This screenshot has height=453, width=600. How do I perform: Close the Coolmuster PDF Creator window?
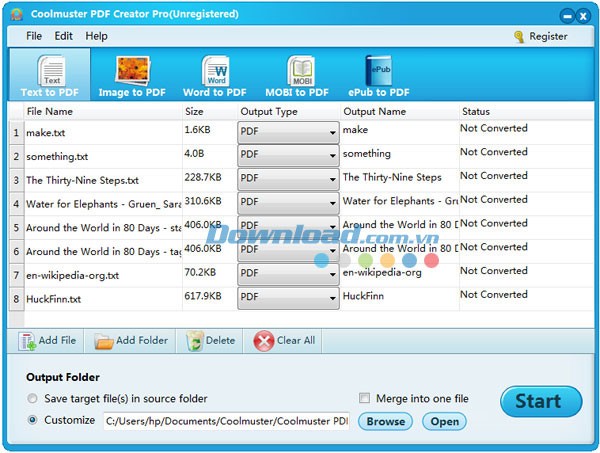583,16
